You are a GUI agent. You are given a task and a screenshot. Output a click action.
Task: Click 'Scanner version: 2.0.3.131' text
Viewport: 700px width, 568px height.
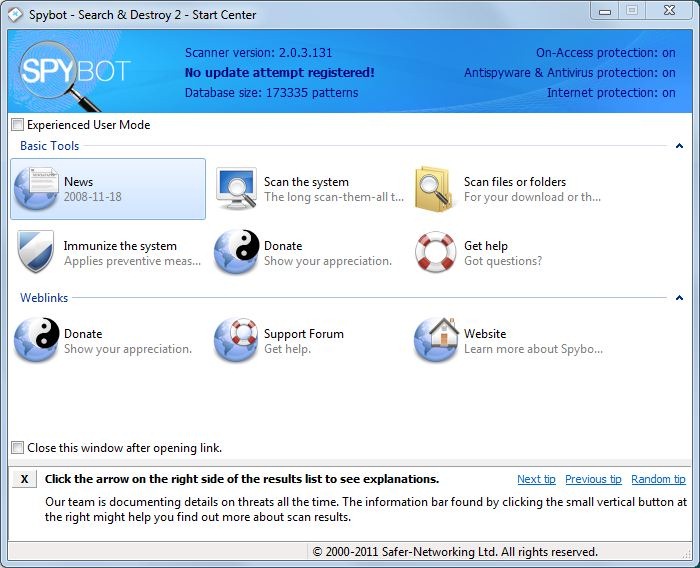pos(258,53)
